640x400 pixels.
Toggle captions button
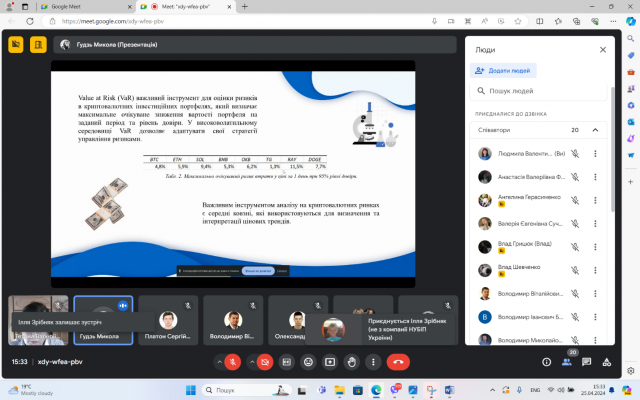(287, 362)
